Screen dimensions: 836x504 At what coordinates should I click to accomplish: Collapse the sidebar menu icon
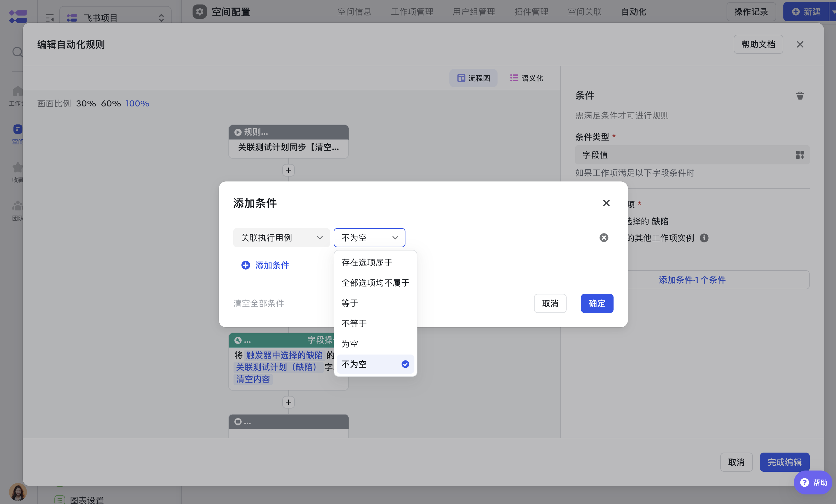click(x=50, y=18)
